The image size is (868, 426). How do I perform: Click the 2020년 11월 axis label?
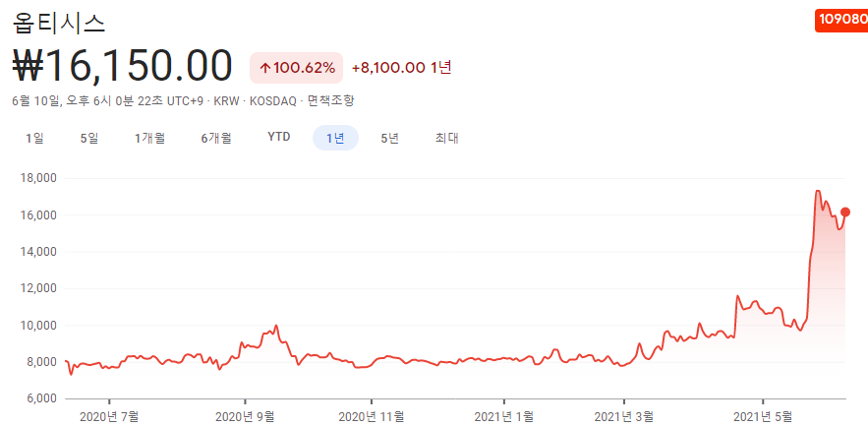click(x=371, y=415)
